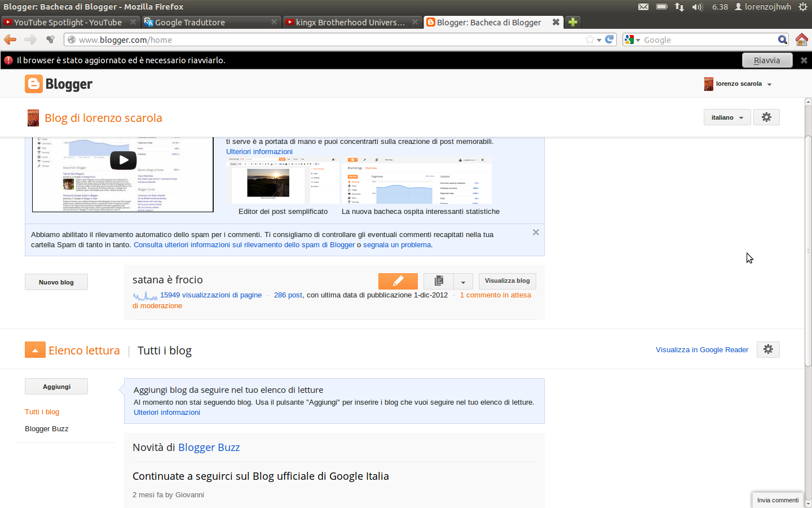Open a new tab with plus icon
This screenshot has width=812, height=508.
coord(573,22)
